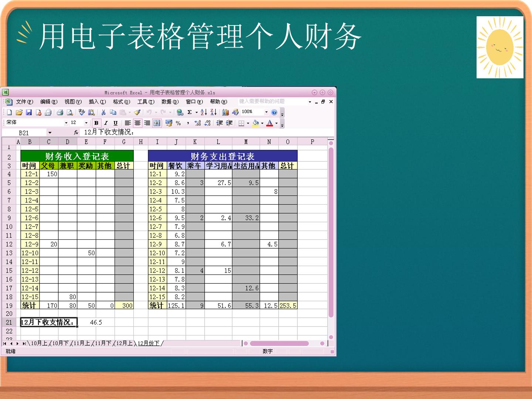This screenshot has width=532, height=399.
Task: Toggle Italic formatting
Action: 106,123
